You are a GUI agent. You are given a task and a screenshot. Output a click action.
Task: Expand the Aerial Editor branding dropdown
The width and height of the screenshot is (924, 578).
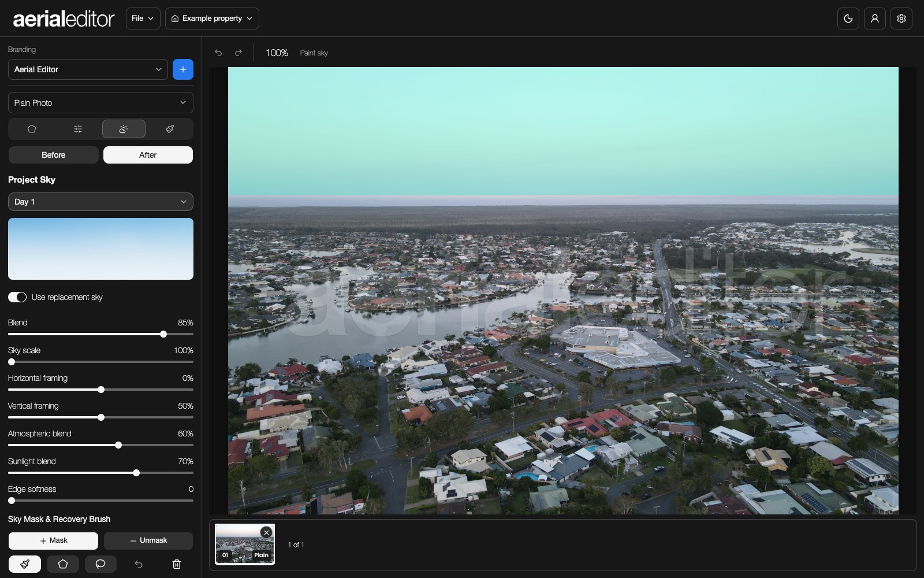(88, 69)
